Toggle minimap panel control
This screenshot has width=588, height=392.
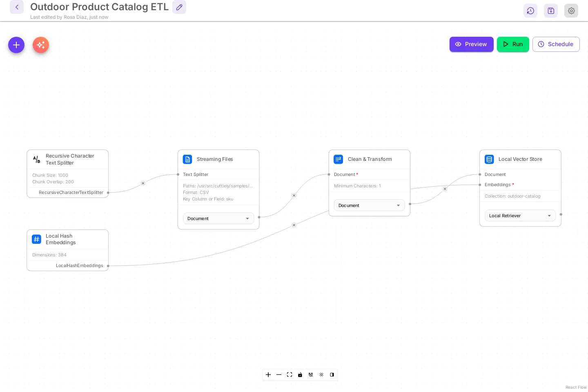tap(332, 375)
